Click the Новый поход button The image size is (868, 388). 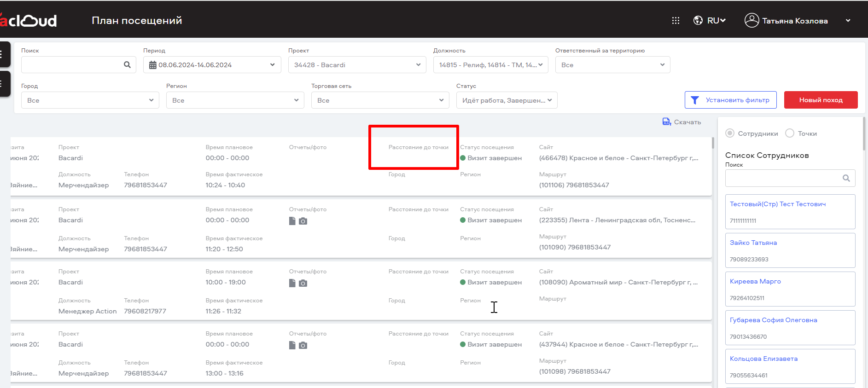pos(821,100)
